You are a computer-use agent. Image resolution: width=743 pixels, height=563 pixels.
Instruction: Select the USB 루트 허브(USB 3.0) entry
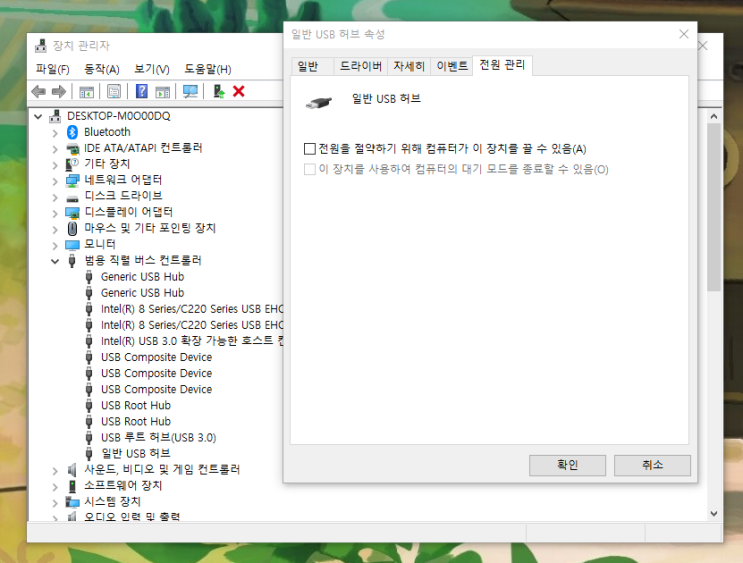click(x=158, y=437)
